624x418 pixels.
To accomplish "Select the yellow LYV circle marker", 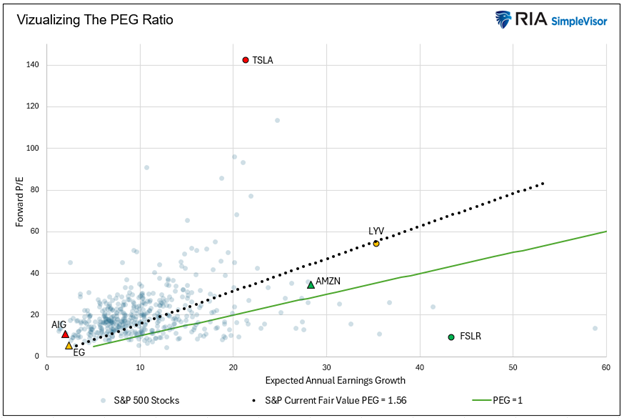I will pos(376,243).
